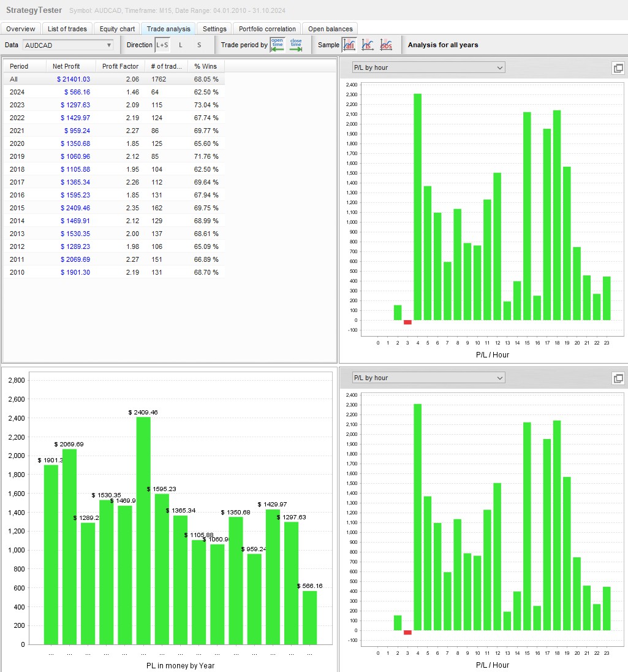Select the 2013 period row
The image size is (628, 672).
(114, 234)
